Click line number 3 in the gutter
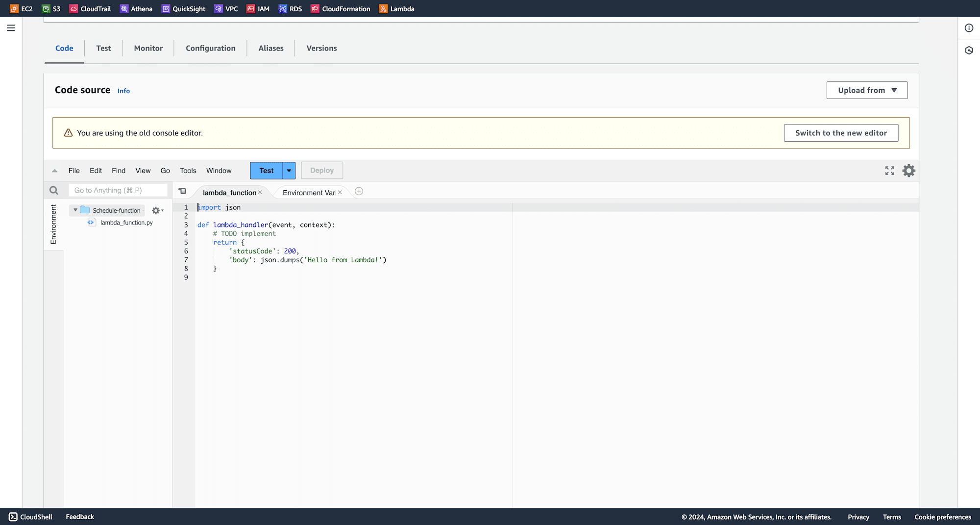The image size is (980, 525). click(186, 225)
